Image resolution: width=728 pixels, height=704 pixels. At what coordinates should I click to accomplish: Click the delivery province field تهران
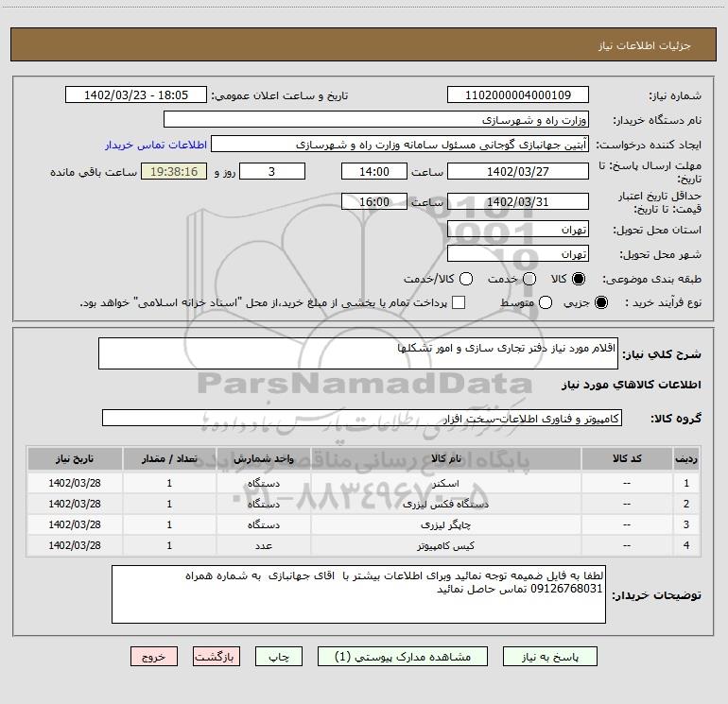(x=518, y=230)
